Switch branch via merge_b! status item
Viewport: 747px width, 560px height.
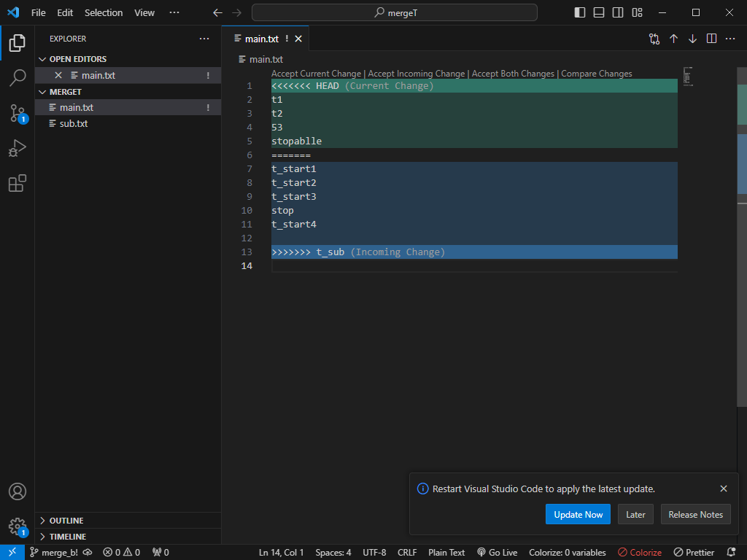[54, 553]
